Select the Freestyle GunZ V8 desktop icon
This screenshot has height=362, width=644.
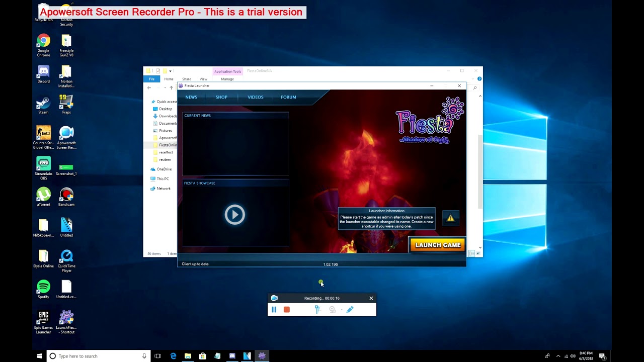66,45
